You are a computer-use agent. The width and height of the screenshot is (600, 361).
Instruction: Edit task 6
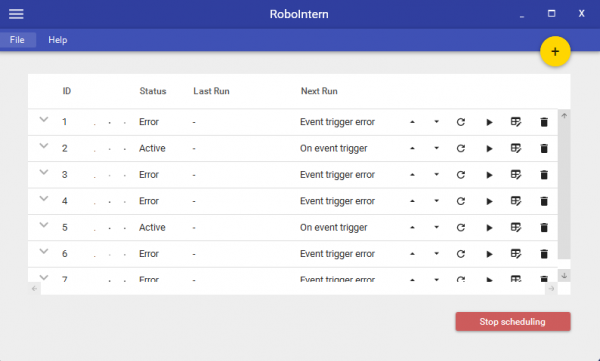click(516, 254)
